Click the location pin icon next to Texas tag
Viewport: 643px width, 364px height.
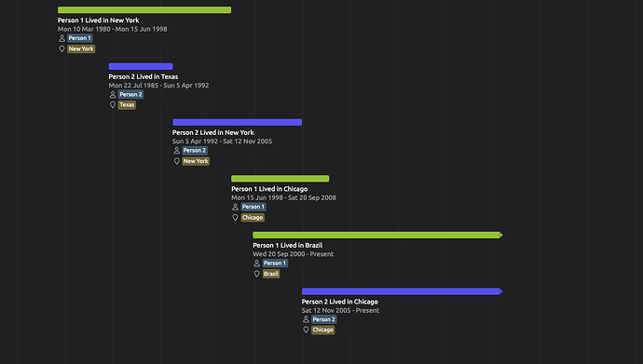click(113, 105)
